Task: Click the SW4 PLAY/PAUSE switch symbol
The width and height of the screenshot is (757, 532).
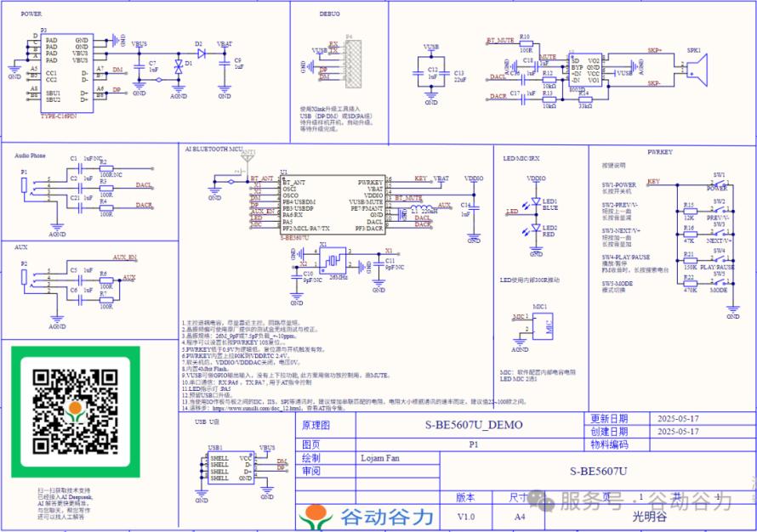Action: coord(720,259)
